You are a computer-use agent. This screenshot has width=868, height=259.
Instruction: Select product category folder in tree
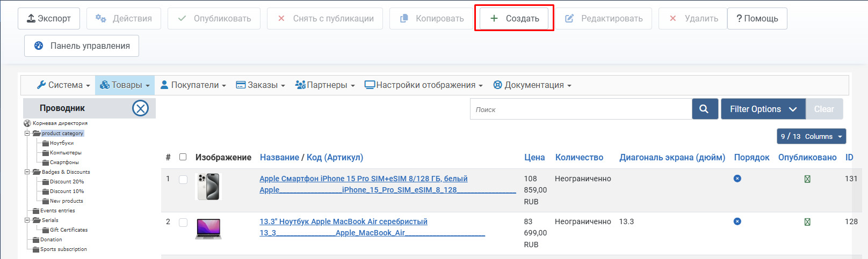pyautogui.click(x=62, y=134)
